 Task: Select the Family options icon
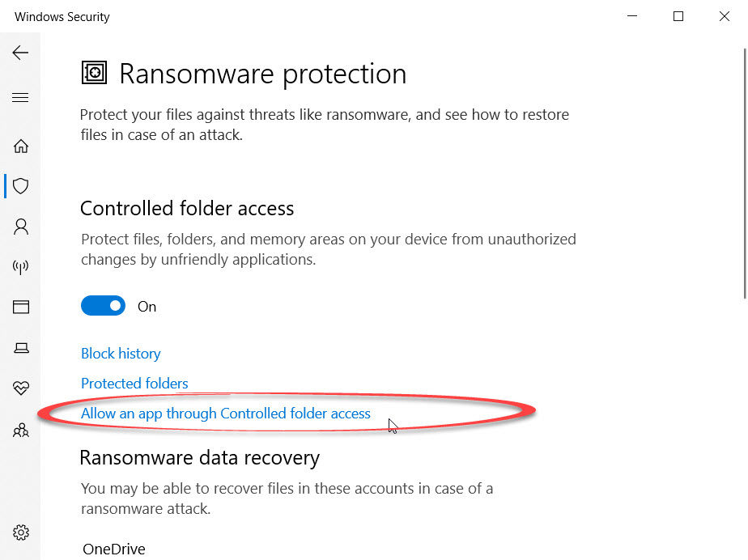click(x=20, y=430)
